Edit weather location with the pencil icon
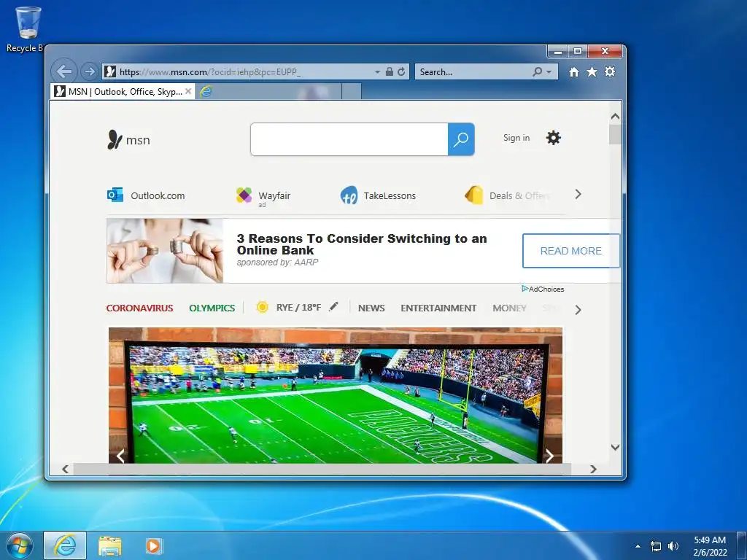 (x=333, y=306)
